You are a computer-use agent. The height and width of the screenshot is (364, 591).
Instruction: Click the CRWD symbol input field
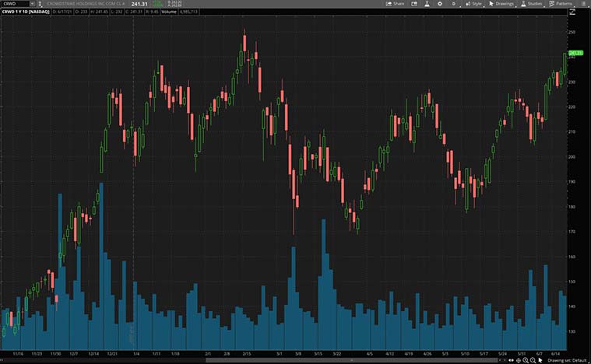pyautogui.click(x=15, y=4)
